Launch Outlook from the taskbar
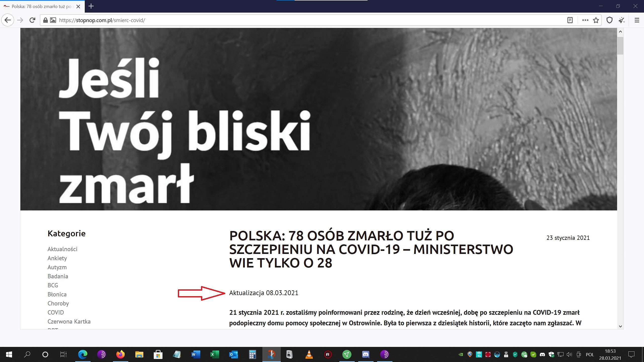Screen dimensions: 644x362 233,354
